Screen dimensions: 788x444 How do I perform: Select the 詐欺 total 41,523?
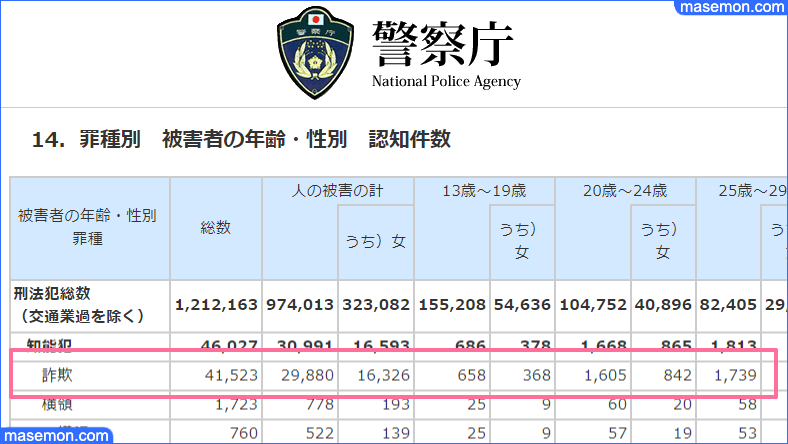click(231, 375)
